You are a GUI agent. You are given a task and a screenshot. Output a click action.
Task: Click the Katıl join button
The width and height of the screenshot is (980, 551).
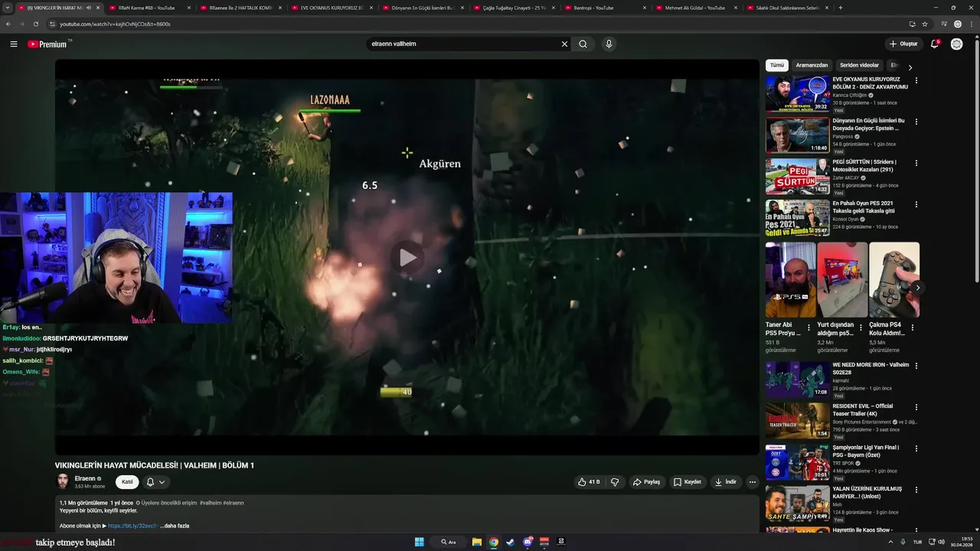pos(127,482)
